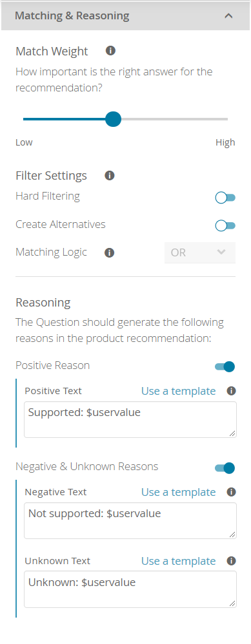Use a template for Negative Text
251x644 pixels.
point(178,492)
